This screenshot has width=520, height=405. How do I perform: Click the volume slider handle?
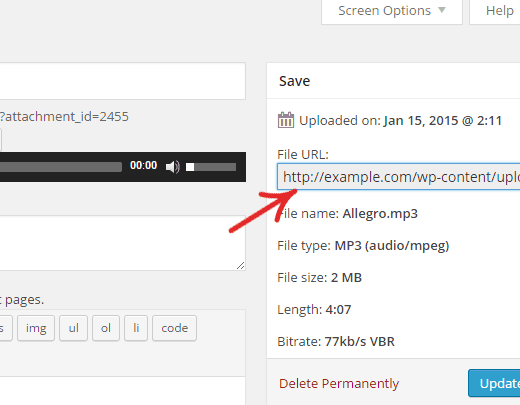click(190, 167)
